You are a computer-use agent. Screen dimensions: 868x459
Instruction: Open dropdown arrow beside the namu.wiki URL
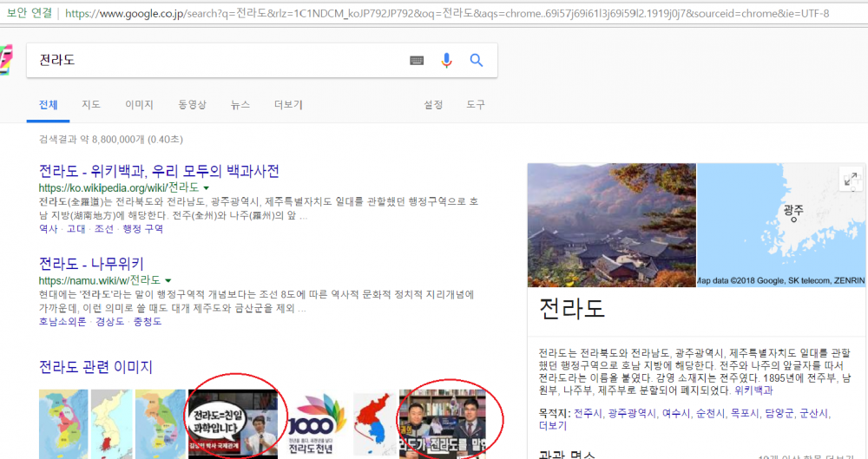(168, 280)
